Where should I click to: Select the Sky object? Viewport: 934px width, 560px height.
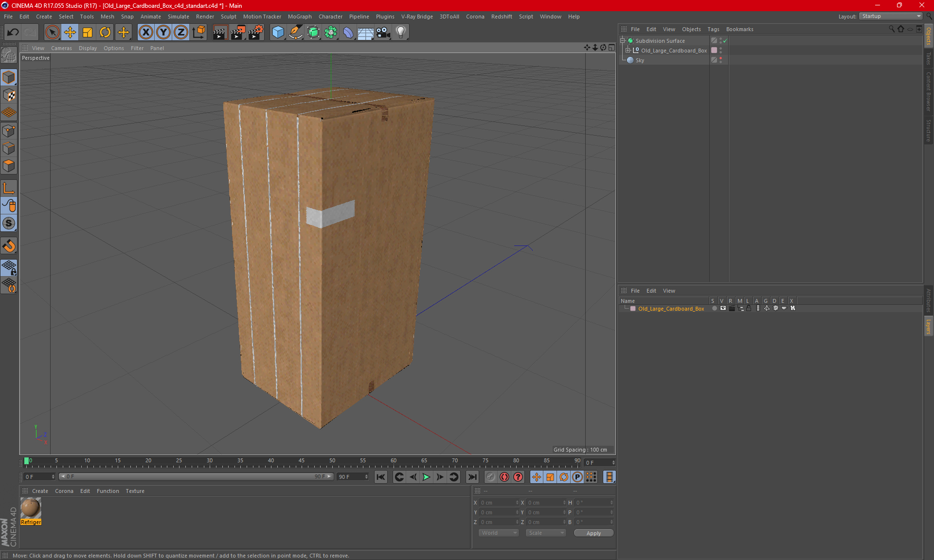point(640,60)
